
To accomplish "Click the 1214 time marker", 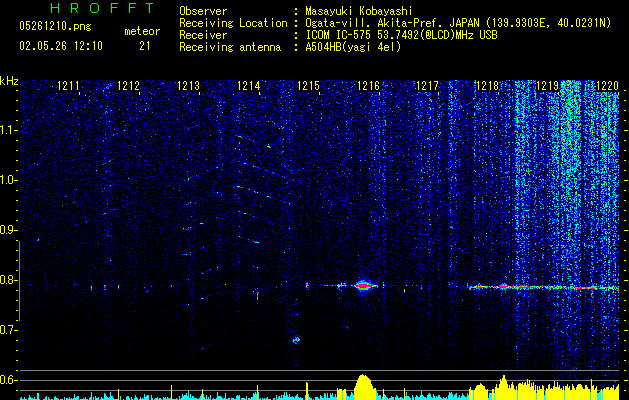I will point(248,85).
